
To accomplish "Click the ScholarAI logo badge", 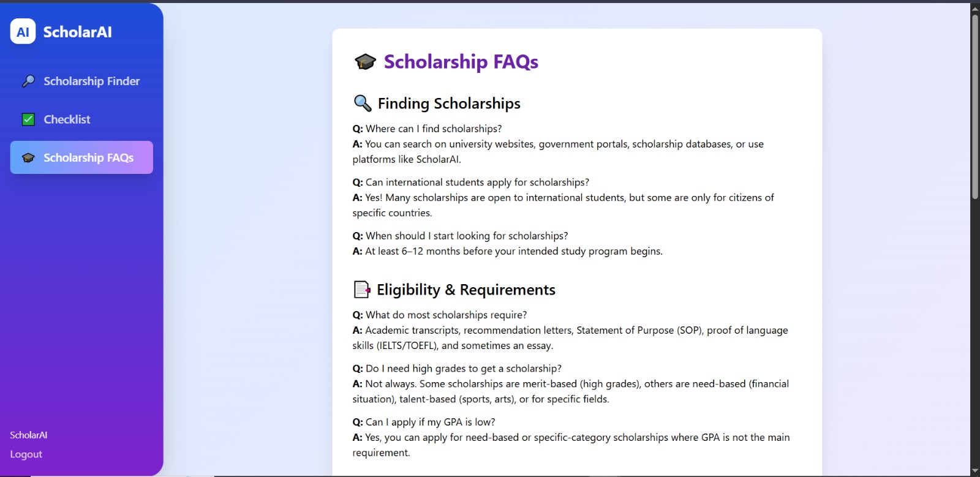I will (23, 32).
